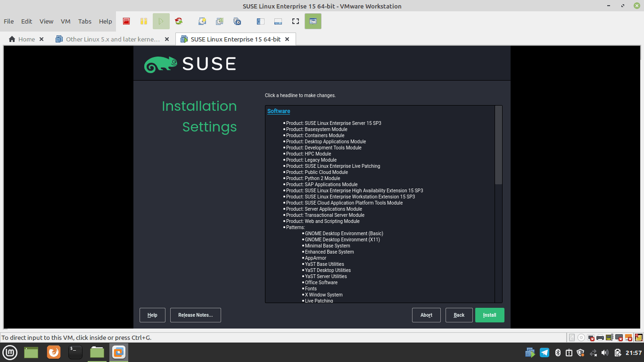Viewport: 644px width, 362px height.
Task: Click the Software headline link
Action: click(x=279, y=111)
